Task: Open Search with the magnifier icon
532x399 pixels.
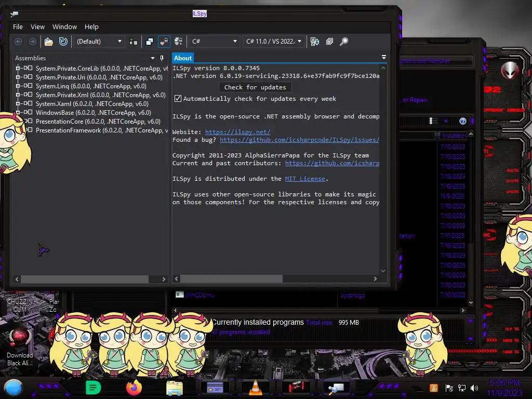Action: (344, 42)
